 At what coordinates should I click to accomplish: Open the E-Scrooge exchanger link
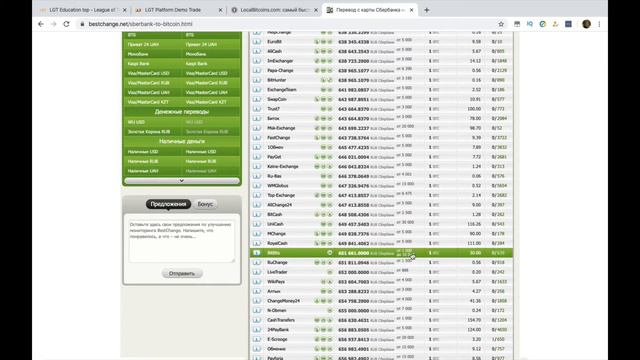pyautogui.click(x=277, y=340)
